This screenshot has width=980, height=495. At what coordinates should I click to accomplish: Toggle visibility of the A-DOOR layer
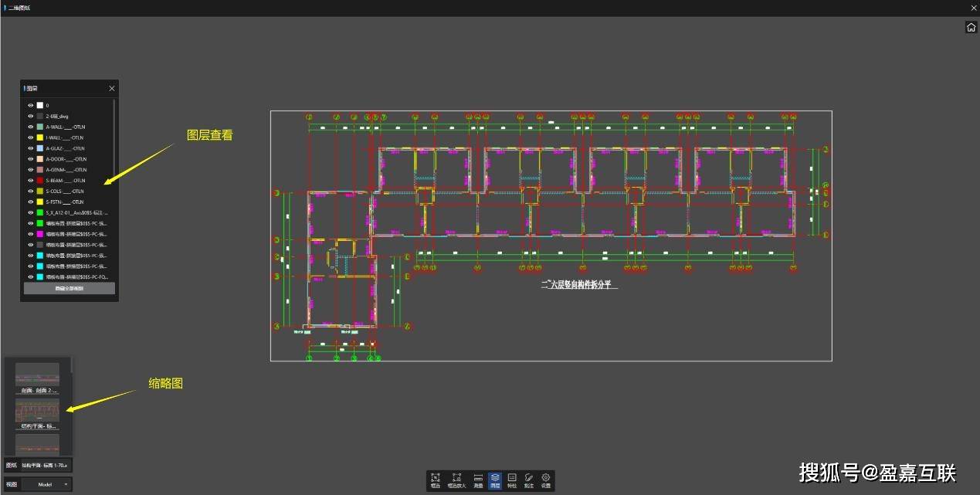pos(31,159)
